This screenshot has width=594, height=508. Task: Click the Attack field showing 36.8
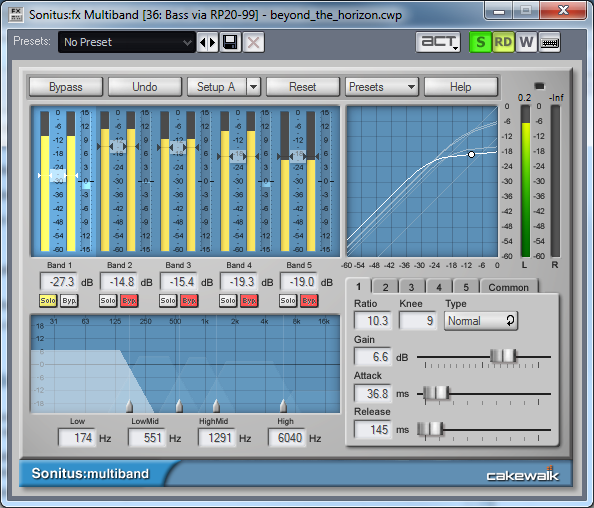pos(373,393)
